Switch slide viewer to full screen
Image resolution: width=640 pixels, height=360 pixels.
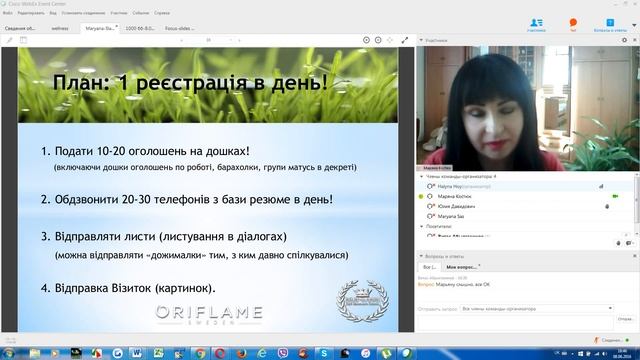pyautogui.click(x=404, y=40)
